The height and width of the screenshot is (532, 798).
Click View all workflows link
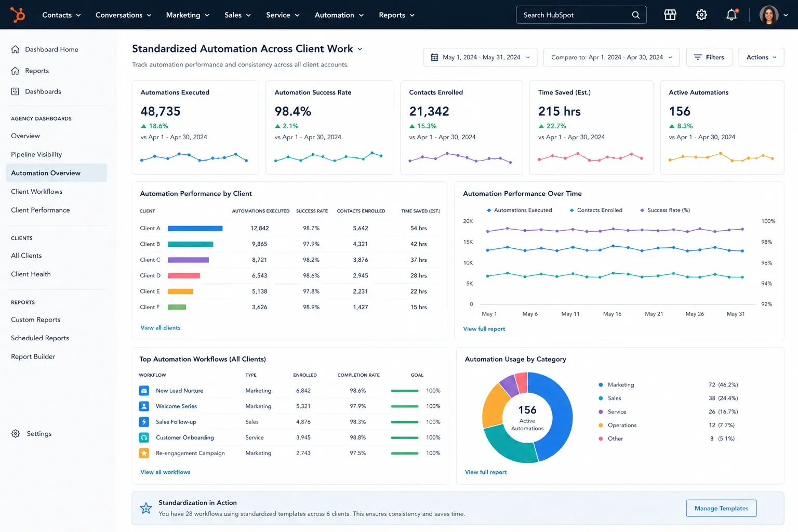[x=165, y=472]
